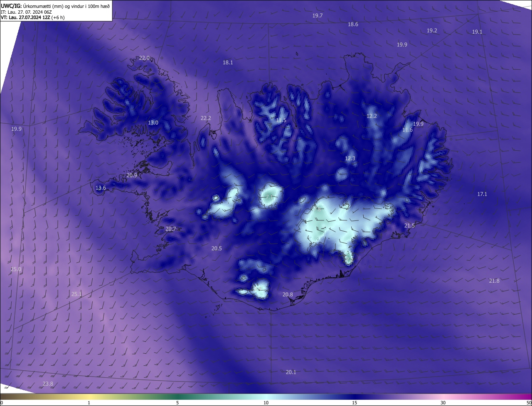Click the color scale at the 10 mark
The height and width of the screenshot is (406, 532).
(266, 403)
